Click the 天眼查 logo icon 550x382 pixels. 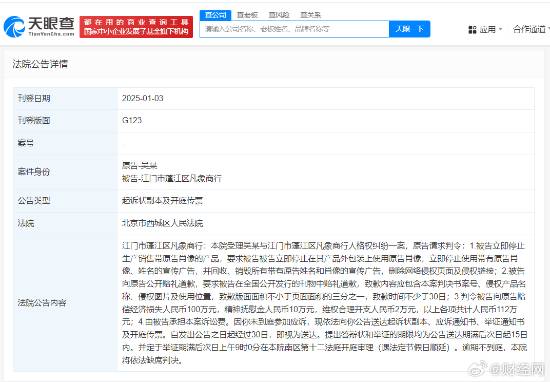(14, 26)
